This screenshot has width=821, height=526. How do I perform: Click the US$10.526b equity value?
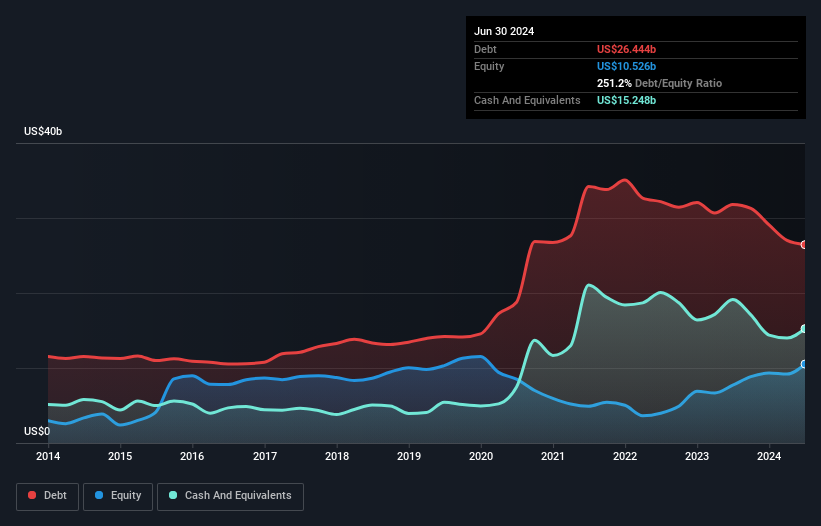pos(626,66)
